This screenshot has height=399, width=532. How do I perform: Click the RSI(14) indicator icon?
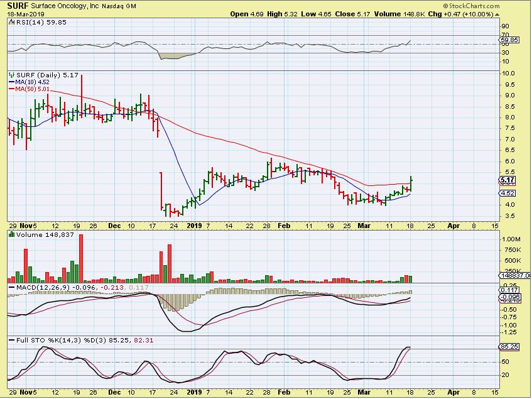point(11,23)
